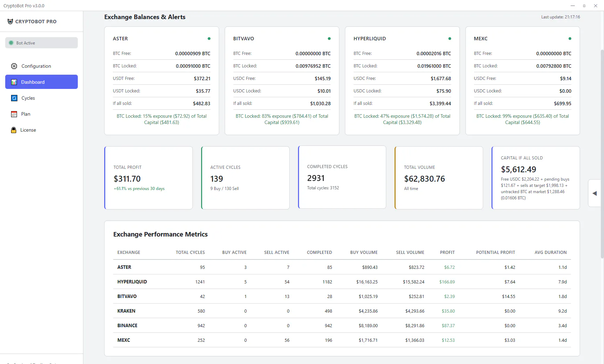This screenshot has width=604, height=364.
Task: Click the HYPERLIQUID card title
Action: coord(370,39)
